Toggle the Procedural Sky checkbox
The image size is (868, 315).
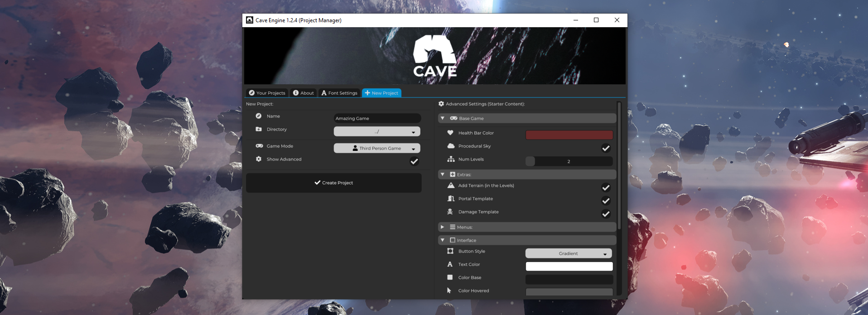(x=606, y=148)
